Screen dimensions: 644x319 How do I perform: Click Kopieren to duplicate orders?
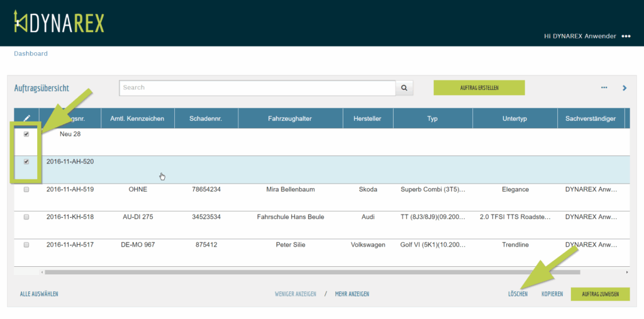552,294
